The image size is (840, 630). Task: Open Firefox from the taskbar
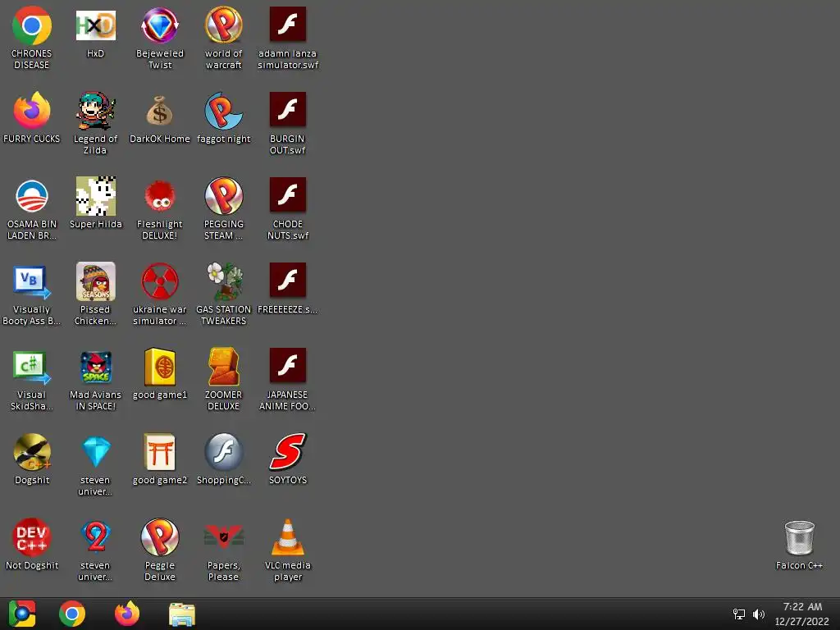(x=127, y=614)
